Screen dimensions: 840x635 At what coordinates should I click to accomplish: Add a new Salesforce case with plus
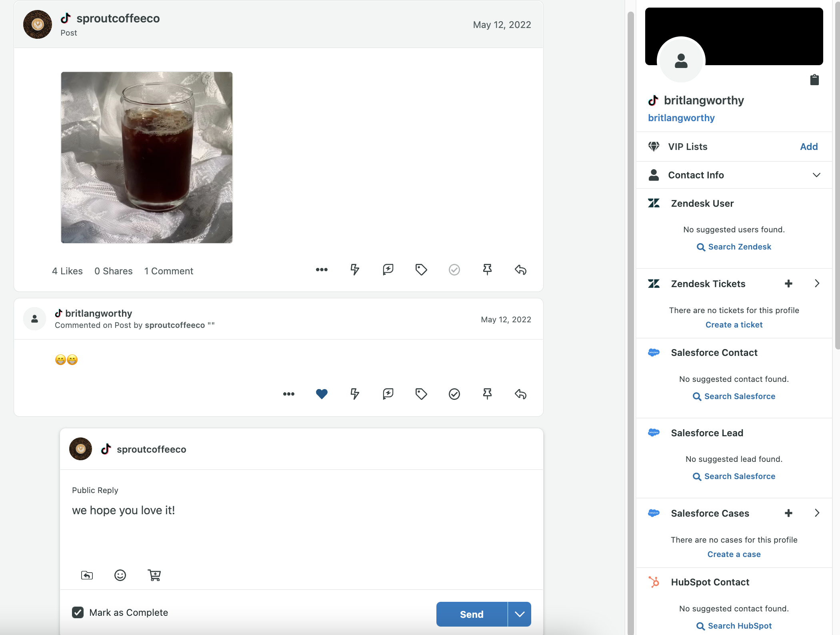788,513
